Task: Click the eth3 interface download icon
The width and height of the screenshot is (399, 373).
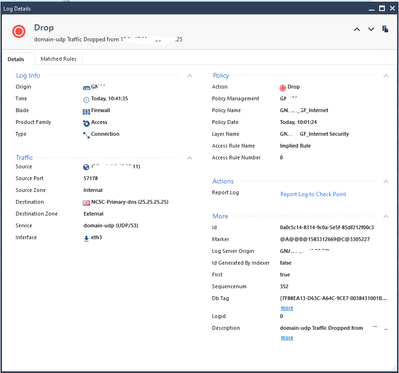Action: tap(86, 238)
